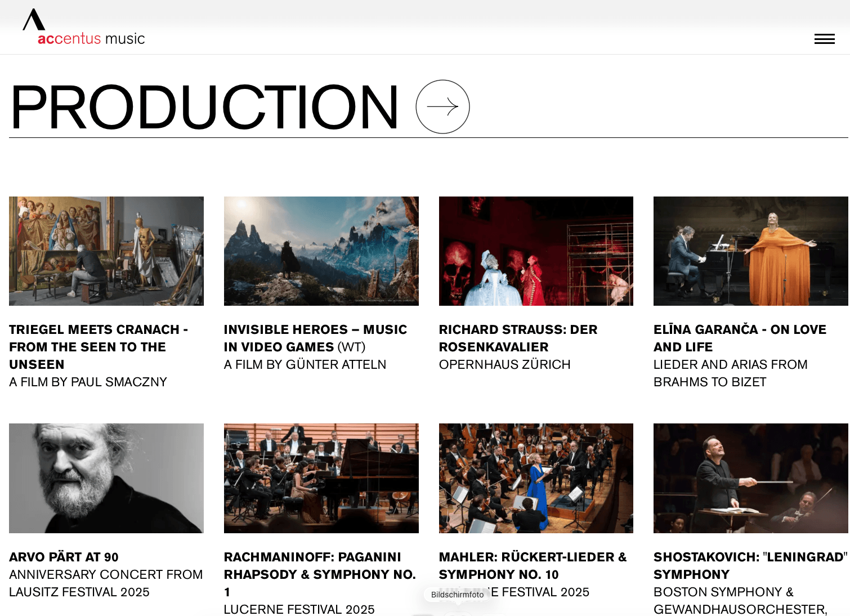
Task: Open the PRODUCTION heading link
Action: 204,106
